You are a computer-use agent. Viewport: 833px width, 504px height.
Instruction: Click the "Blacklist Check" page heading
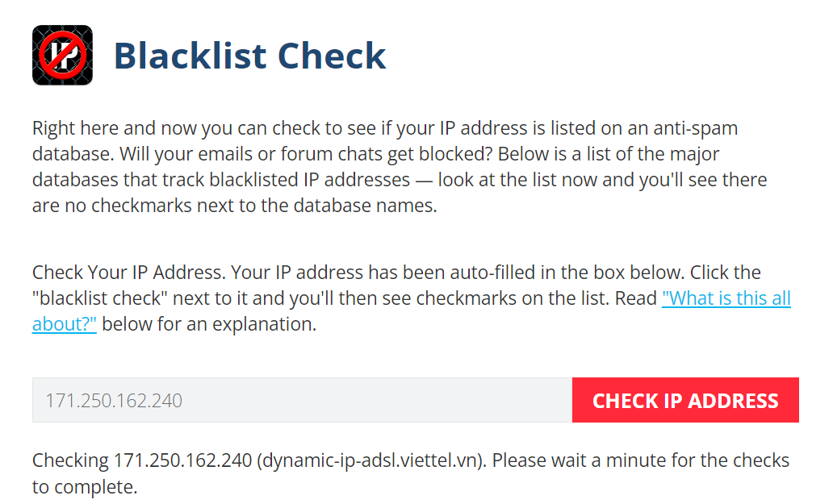point(249,56)
